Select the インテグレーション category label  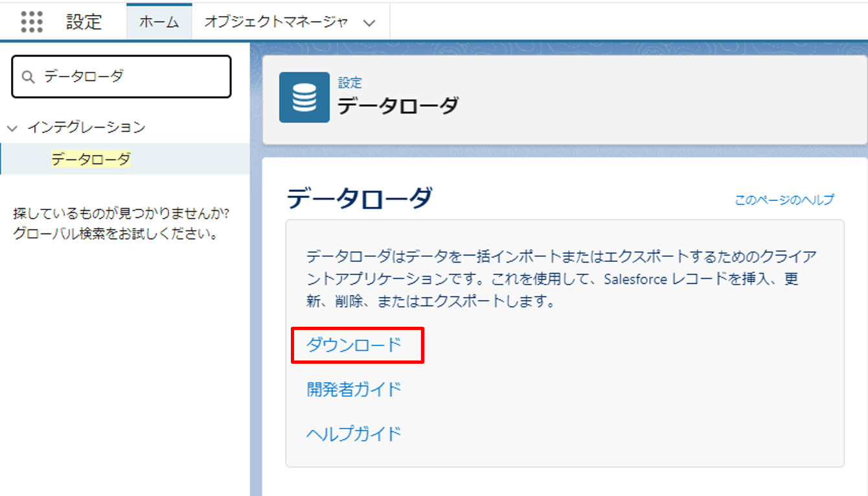coord(86,128)
